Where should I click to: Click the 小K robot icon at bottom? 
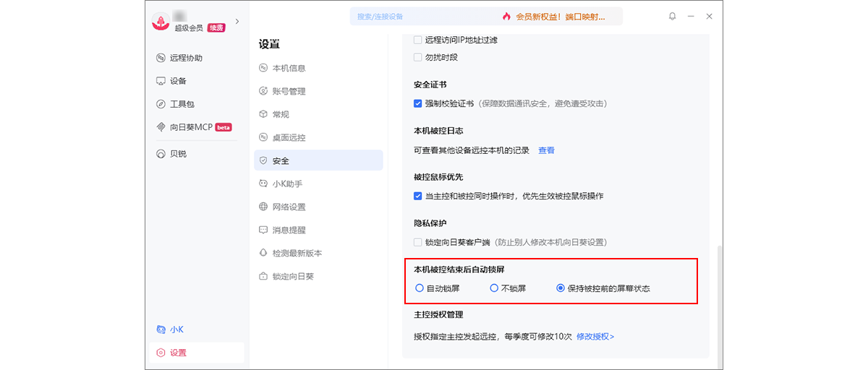tap(161, 330)
